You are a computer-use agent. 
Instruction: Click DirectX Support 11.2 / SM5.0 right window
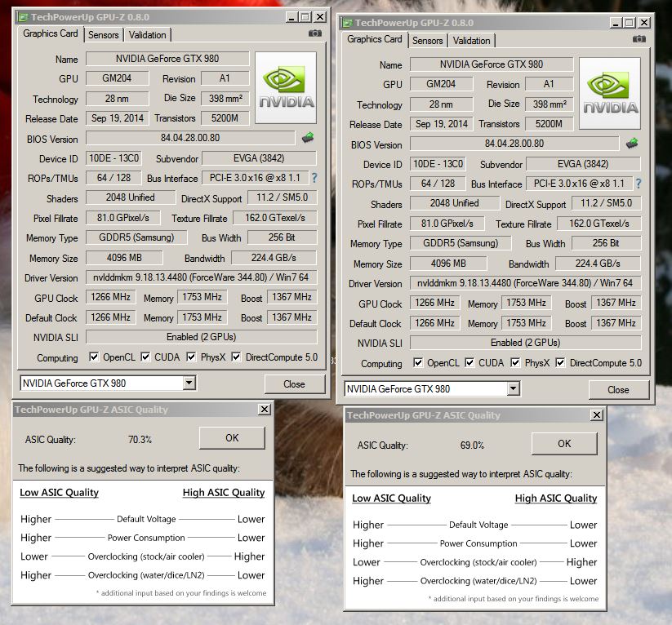coord(607,203)
